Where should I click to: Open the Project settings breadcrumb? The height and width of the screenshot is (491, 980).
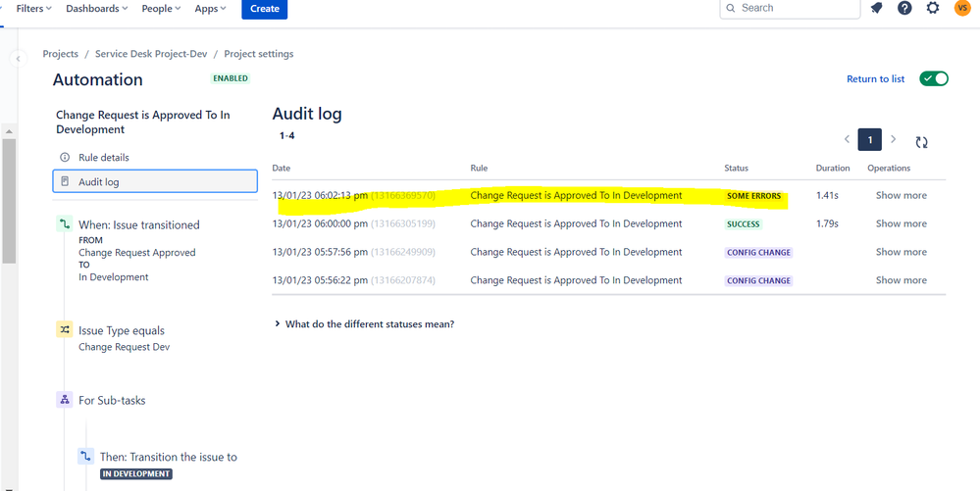click(x=259, y=54)
